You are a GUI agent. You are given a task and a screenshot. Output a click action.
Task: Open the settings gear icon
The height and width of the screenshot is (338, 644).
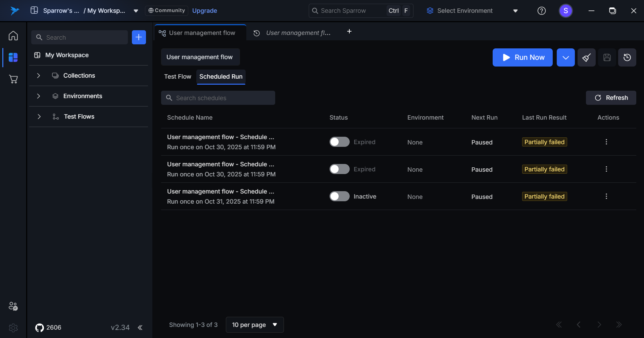pos(13,328)
